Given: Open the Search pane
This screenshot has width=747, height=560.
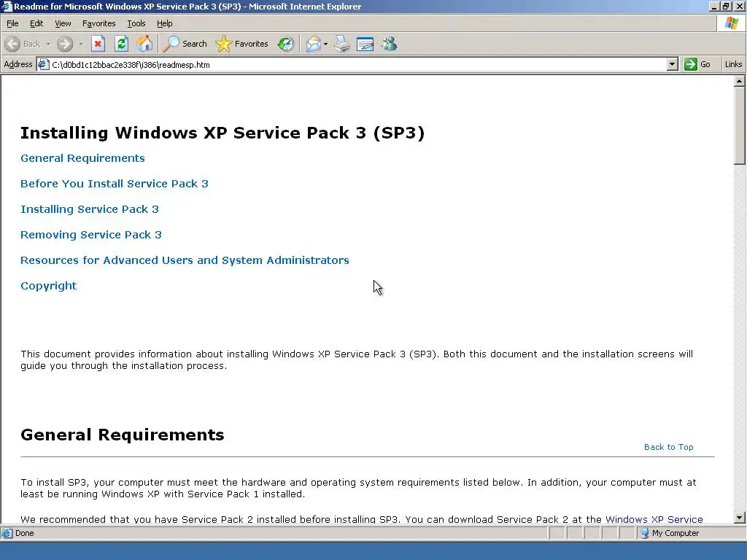Looking at the screenshot, I should (x=185, y=44).
